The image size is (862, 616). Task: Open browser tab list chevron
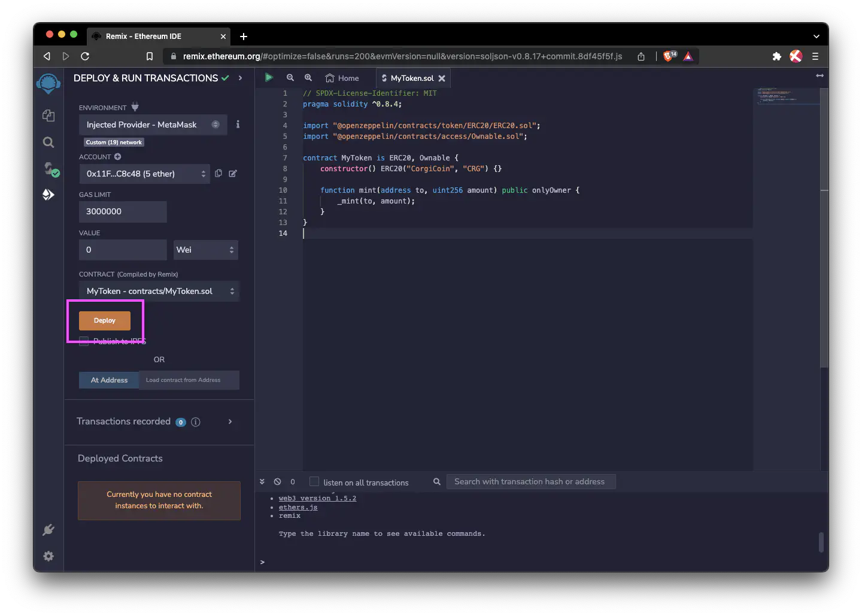[816, 37]
